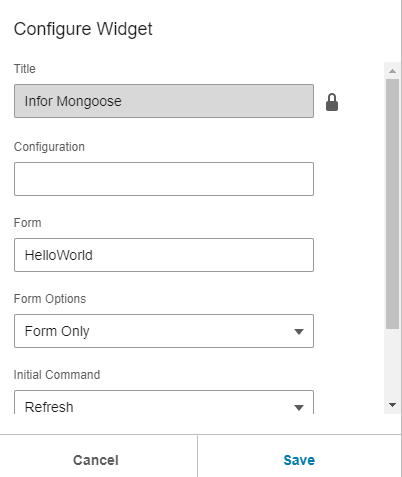Click the vertical scrollbar thumb
Image resolution: width=402 pixels, height=477 pixels.
coord(392,204)
